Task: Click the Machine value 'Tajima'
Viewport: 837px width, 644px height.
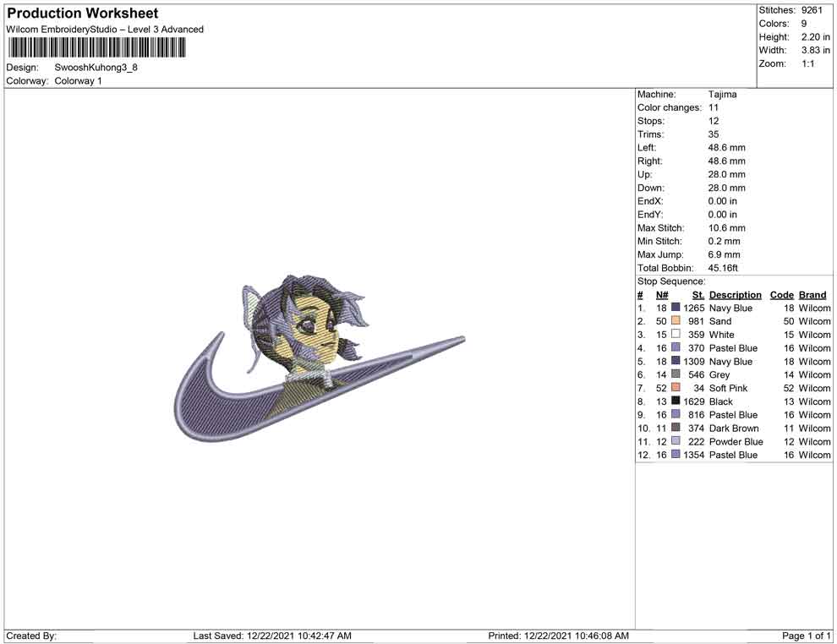Action: pyautogui.click(x=722, y=95)
